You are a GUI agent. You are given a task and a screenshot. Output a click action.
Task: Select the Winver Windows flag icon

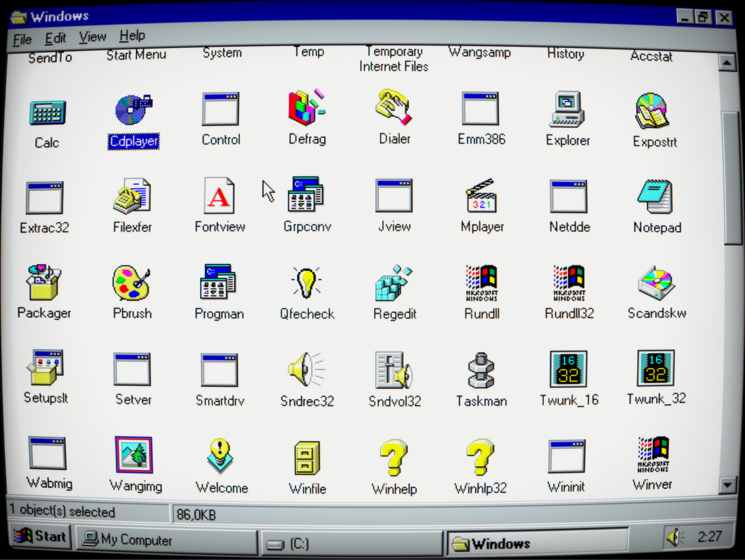[653, 455]
